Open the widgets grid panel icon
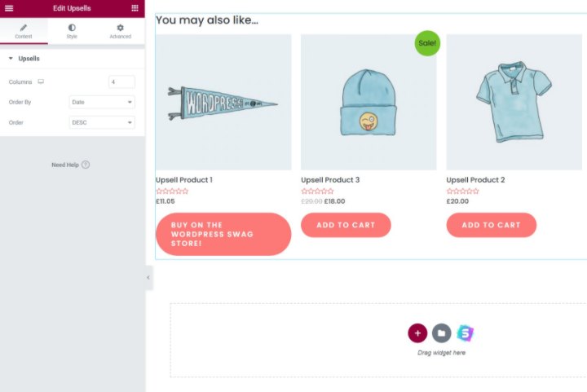587x392 pixels. point(135,8)
